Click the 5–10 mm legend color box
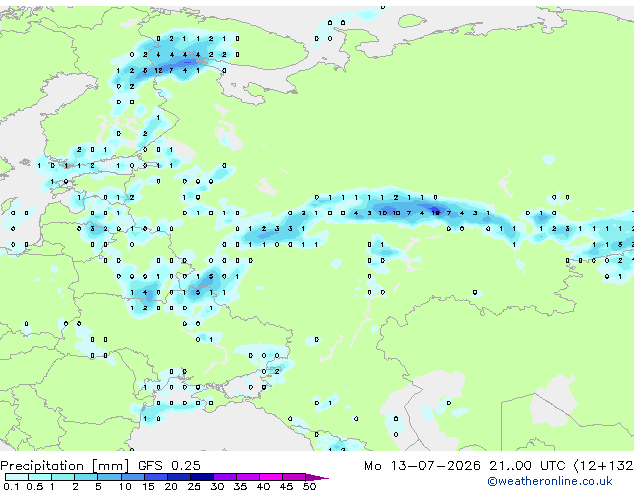 pos(110,477)
